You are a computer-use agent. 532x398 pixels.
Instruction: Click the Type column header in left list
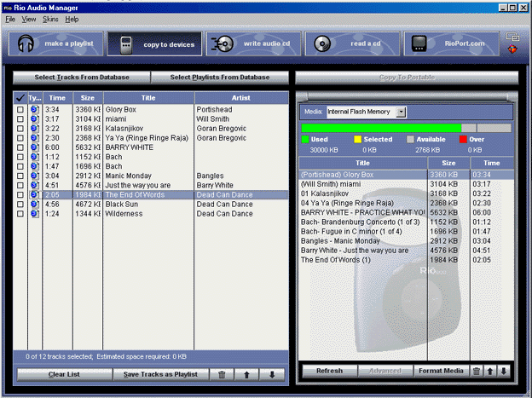point(35,98)
